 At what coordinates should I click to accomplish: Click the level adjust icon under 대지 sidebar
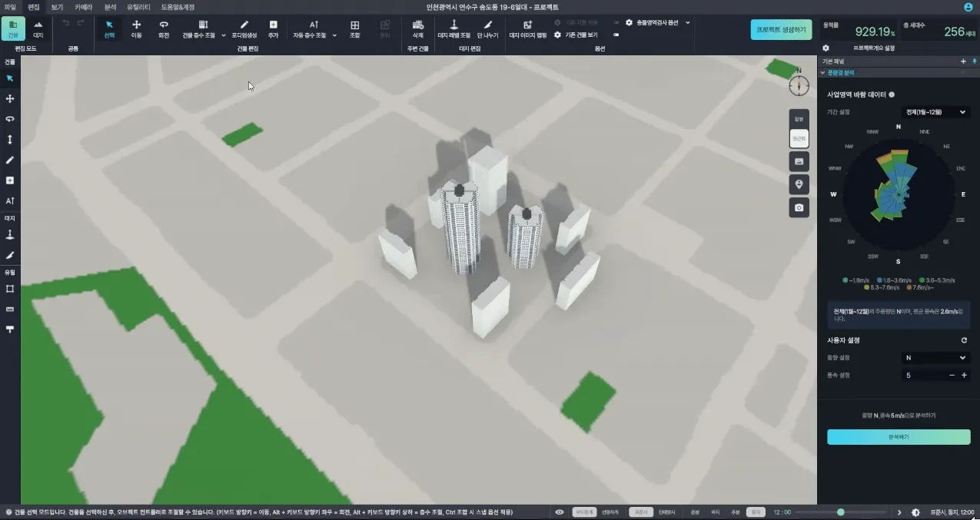coord(10,234)
